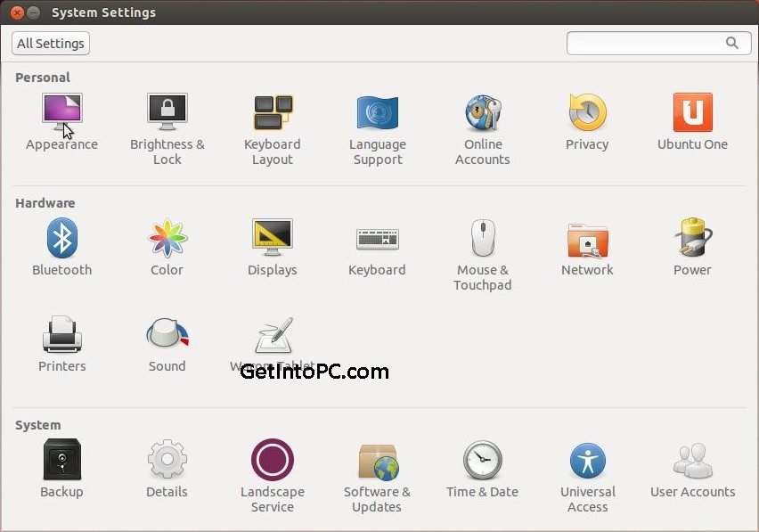This screenshot has width=759, height=532.
Task: Open Online Accounts settings
Action: (482, 112)
